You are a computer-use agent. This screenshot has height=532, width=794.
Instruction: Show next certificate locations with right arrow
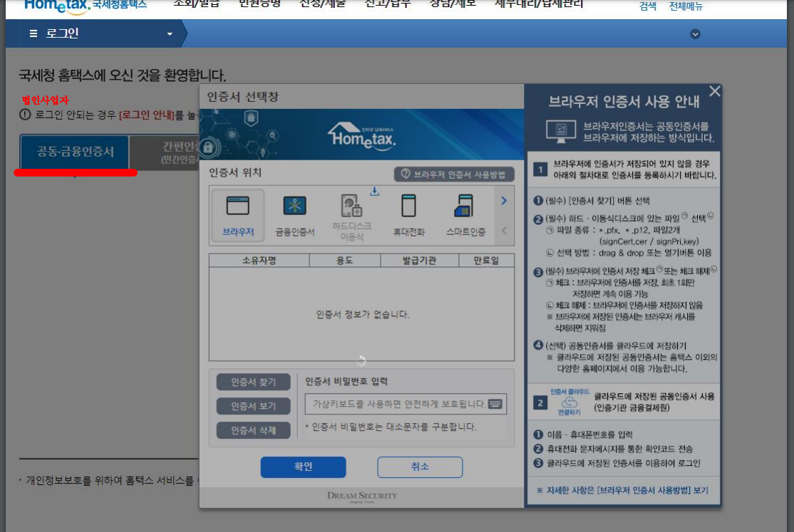504,201
